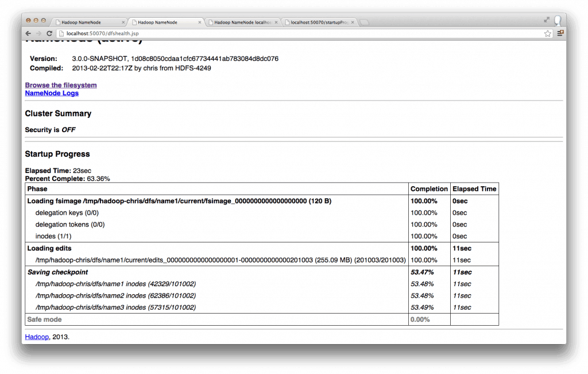Click the version string 3.0.0-SNAPSHOT

[x=99, y=59]
